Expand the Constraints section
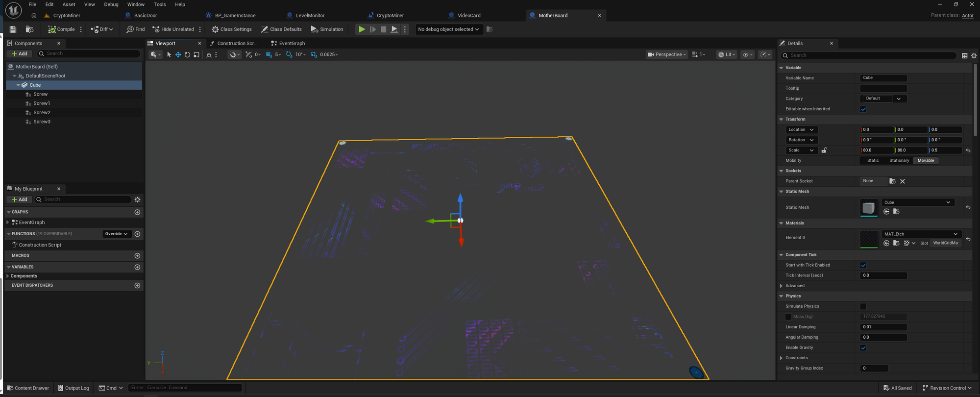This screenshot has width=980, height=397. 782,358
